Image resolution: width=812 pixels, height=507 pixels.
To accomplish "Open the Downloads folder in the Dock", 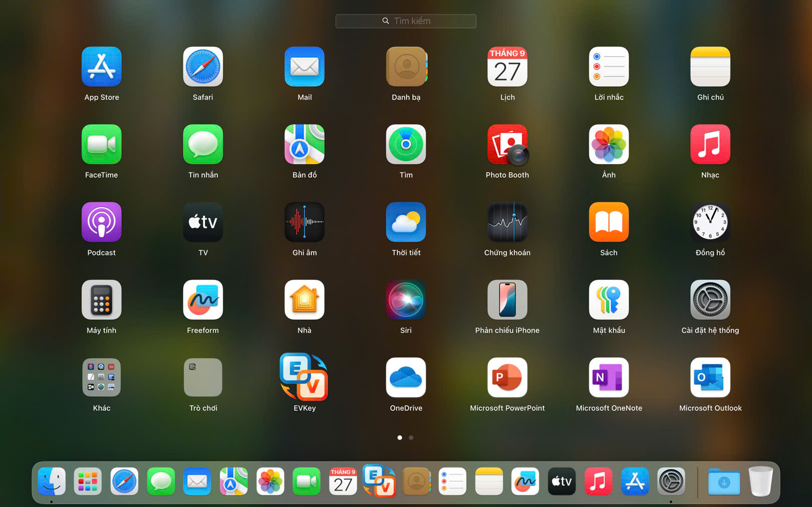I will pyautogui.click(x=724, y=481).
